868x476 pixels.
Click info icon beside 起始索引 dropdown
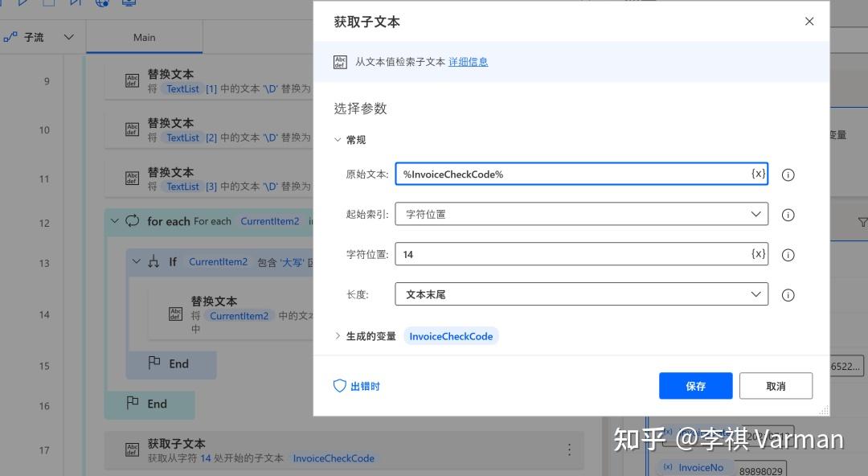[x=788, y=214]
